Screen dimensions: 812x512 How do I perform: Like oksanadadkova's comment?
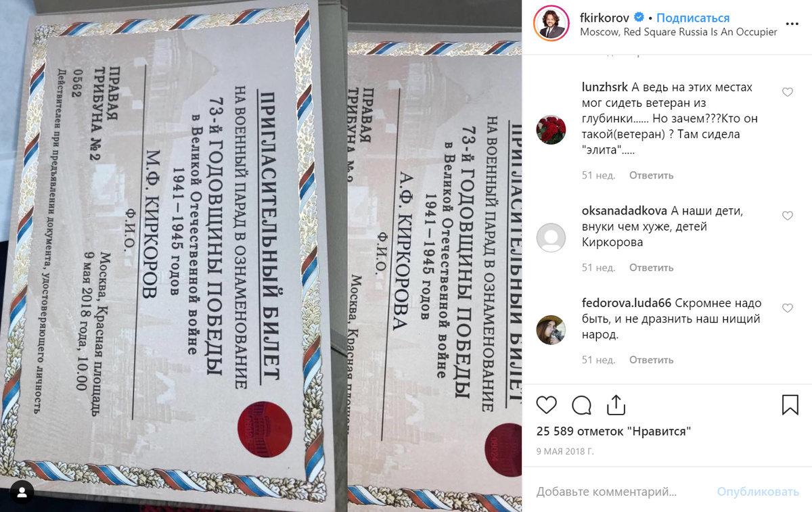pyautogui.click(x=788, y=216)
